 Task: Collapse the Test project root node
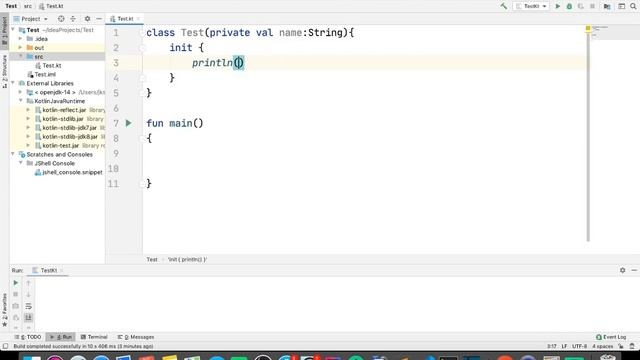click(x=13, y=30)
